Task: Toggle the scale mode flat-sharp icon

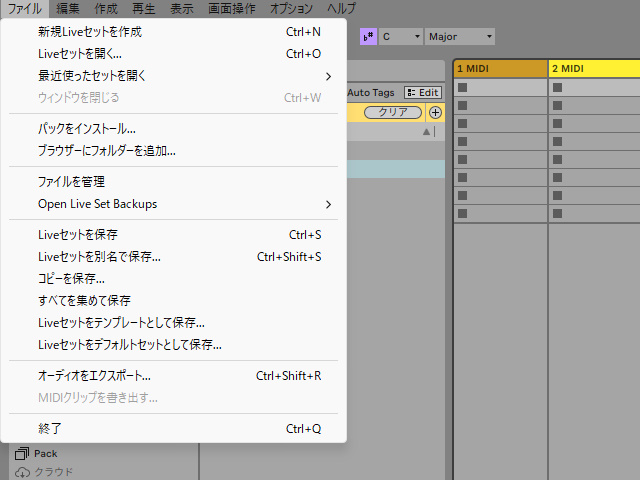Action: (368, 36)
